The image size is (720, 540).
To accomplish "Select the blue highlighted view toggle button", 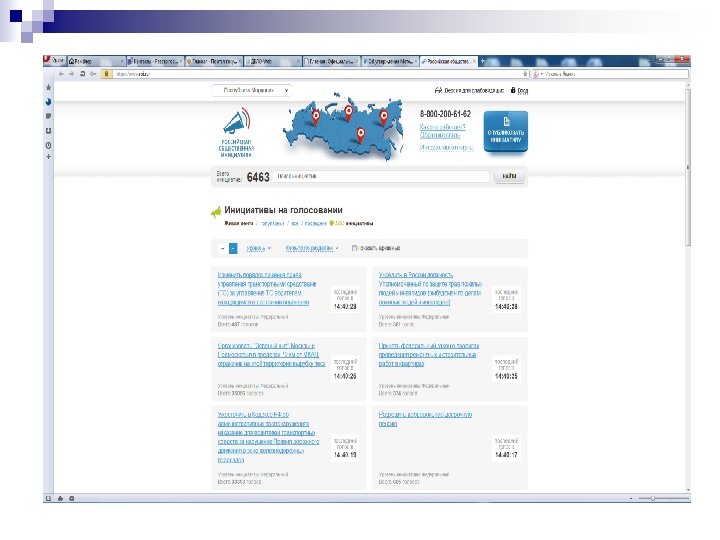I will [233, 248].
